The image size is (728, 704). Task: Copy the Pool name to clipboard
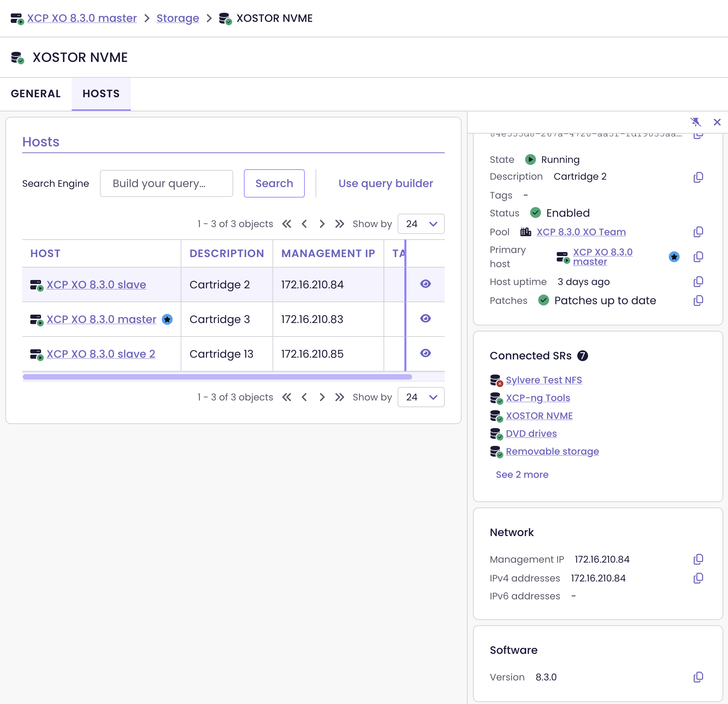coord(698,232)
